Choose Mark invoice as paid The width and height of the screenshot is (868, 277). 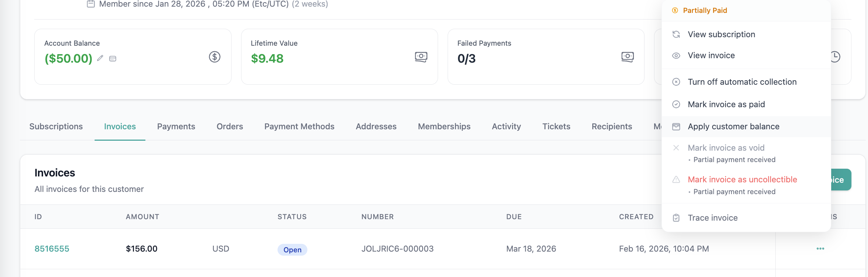pyautogui.click(x=726, y=104)
